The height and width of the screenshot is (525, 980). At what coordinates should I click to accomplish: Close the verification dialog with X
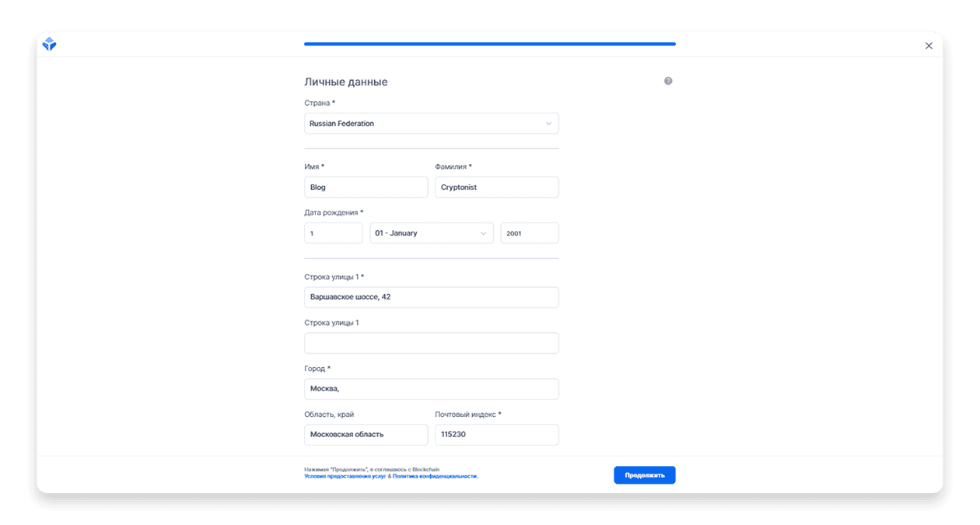pos(929,46)
